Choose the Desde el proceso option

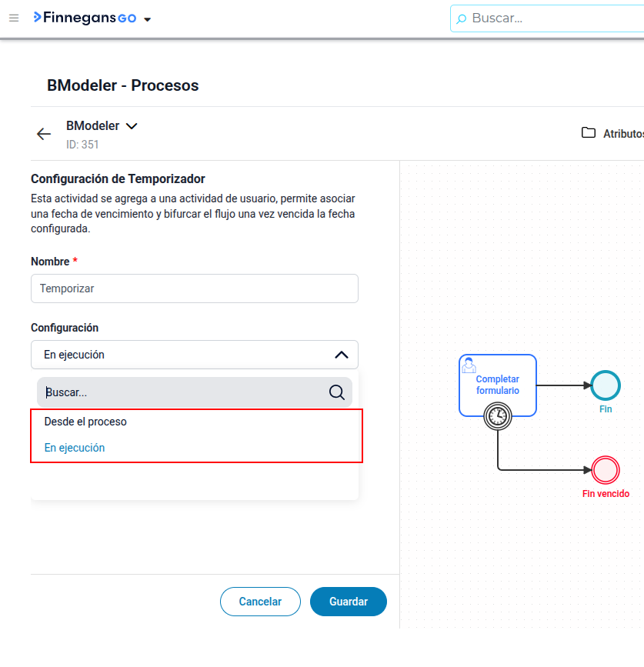tap(85, 422)
